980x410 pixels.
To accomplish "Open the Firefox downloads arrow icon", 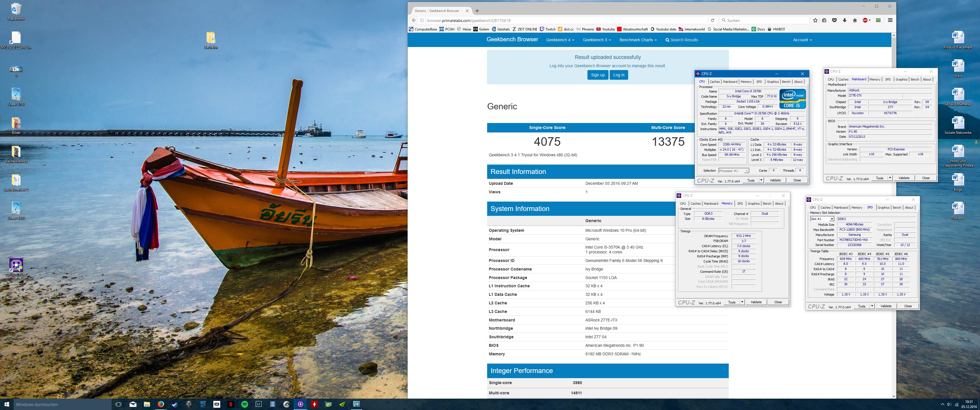I will point(845,20).
